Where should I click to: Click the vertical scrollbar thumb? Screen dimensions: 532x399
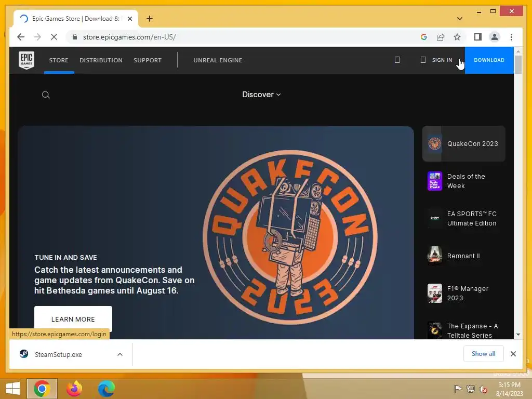[x=518, y=64]
